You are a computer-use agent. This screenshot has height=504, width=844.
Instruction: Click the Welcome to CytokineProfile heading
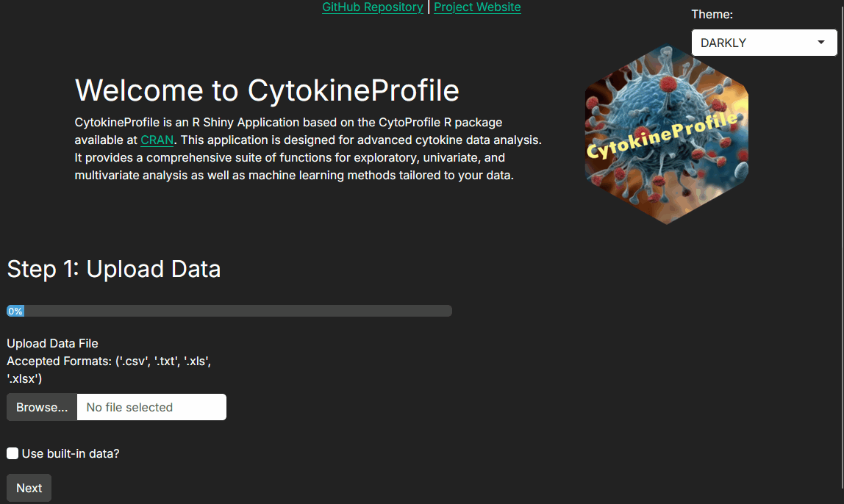267,90
